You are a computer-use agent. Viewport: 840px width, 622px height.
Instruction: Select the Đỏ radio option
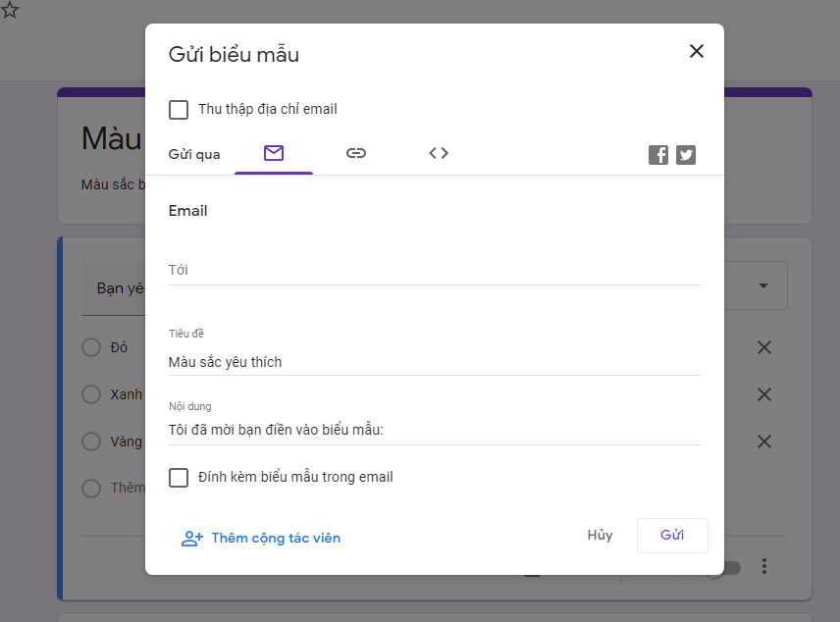tap(91, 347)
